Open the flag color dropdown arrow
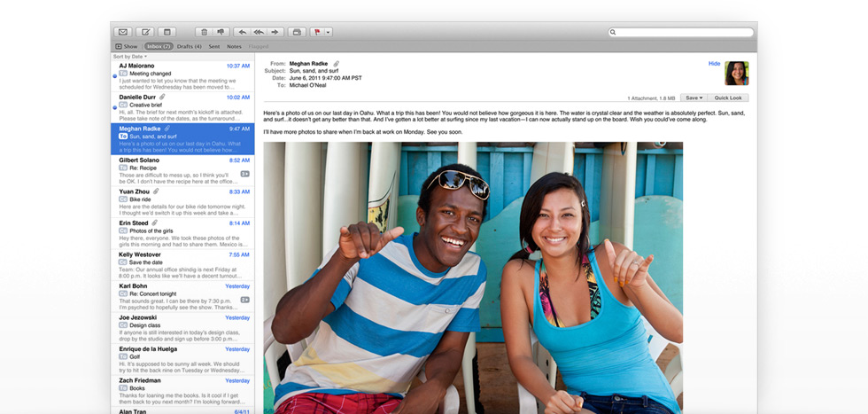The image size is (868, 414). [x=328, y=32]
